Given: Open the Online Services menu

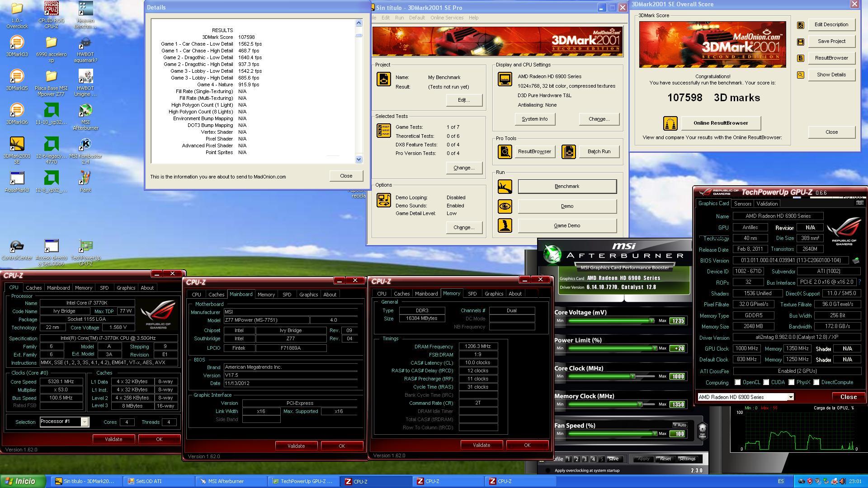Looking at the screenshot, I should (447, 18).
